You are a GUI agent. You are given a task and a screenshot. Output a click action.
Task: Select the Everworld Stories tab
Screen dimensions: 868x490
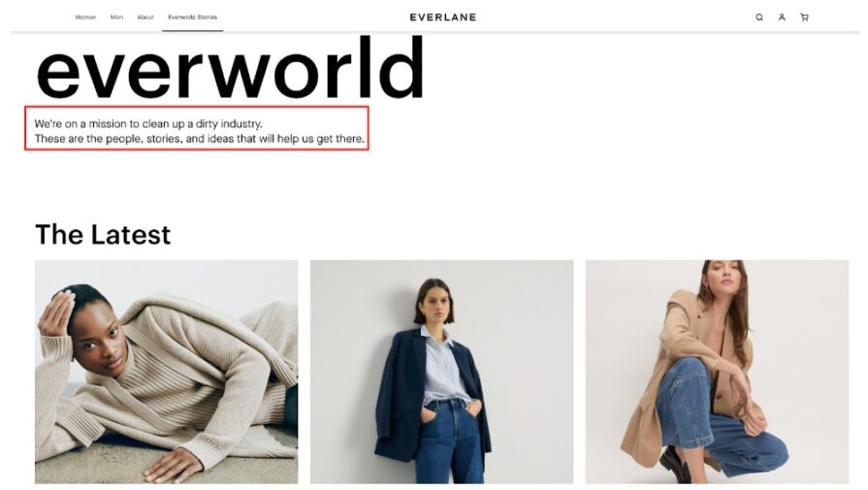193,17
